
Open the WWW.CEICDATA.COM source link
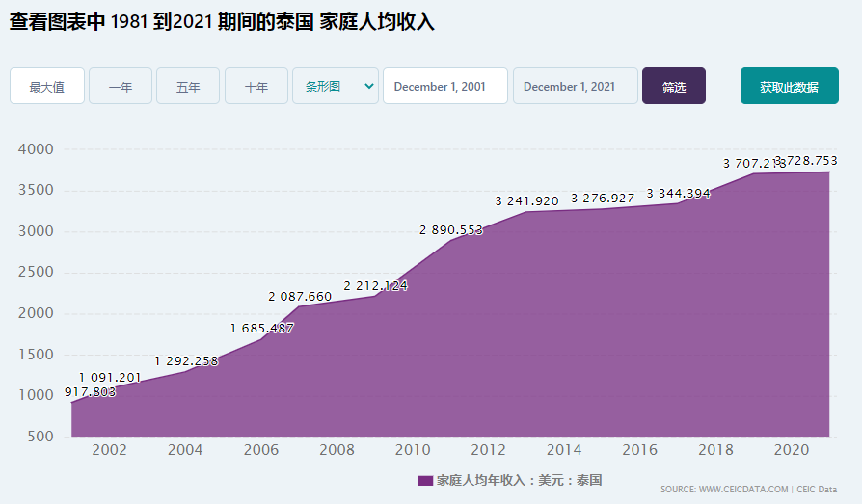pyautogui.click(x=743, y=490)
